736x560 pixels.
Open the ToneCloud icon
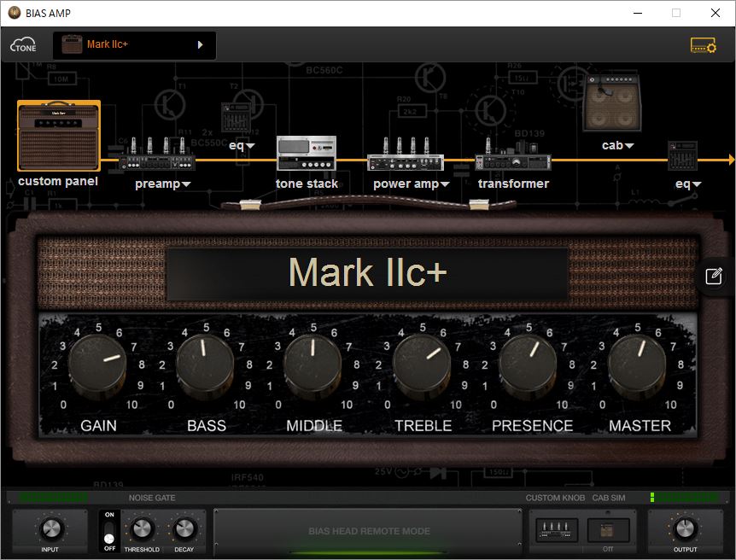pyautogui.click(x=23, y=45)
